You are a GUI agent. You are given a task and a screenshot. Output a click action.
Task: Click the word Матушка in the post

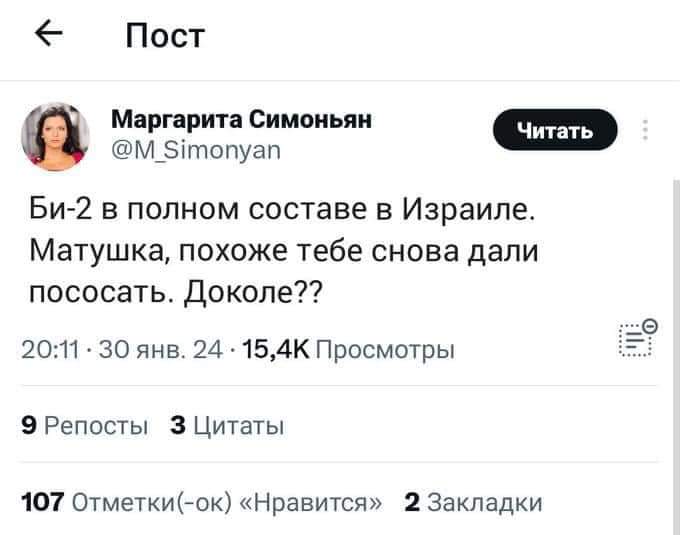click(100, 252)
